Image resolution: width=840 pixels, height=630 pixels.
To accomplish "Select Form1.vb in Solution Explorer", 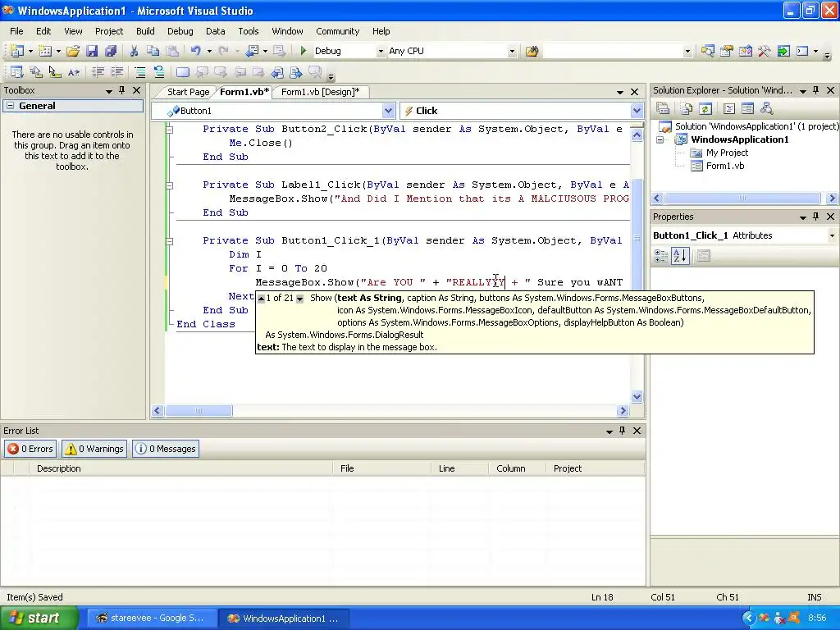I will [x=725, y=166].
